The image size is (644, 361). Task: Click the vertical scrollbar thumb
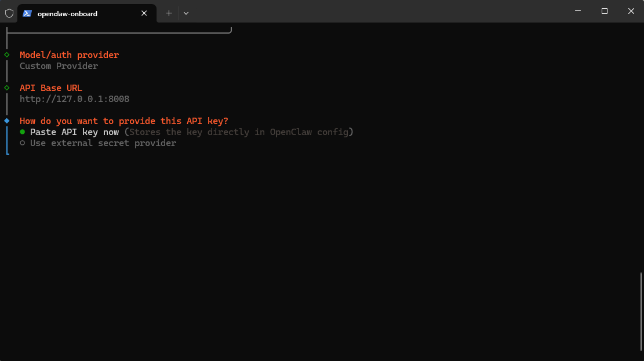[641, 311]
